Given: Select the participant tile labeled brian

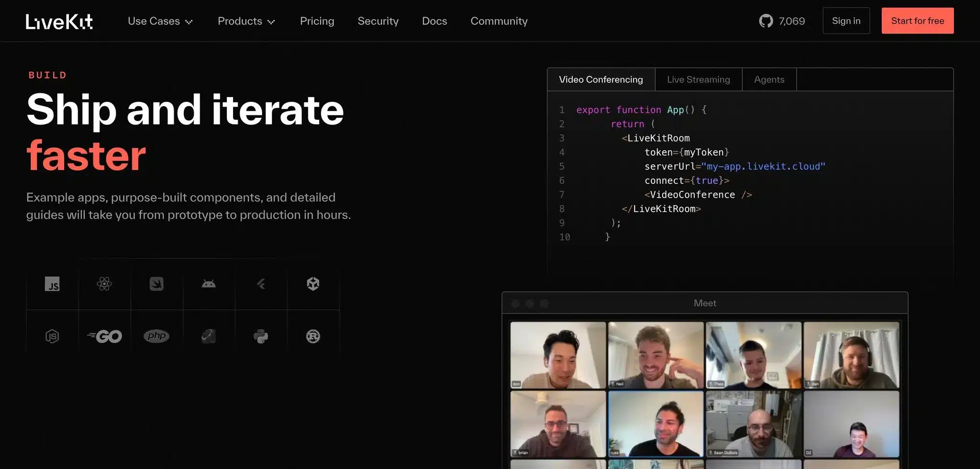Looking at the screenshot, I should click(x=558, y=424).
